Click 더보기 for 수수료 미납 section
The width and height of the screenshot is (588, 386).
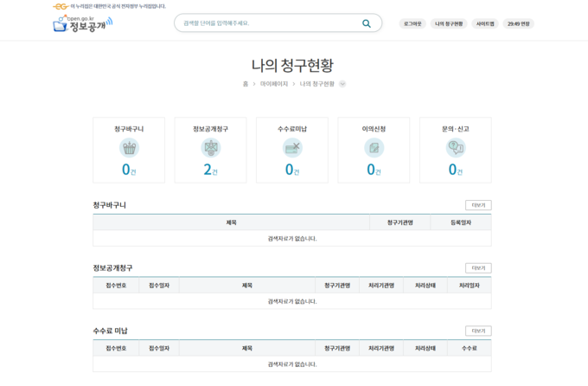tap(478, 331)
